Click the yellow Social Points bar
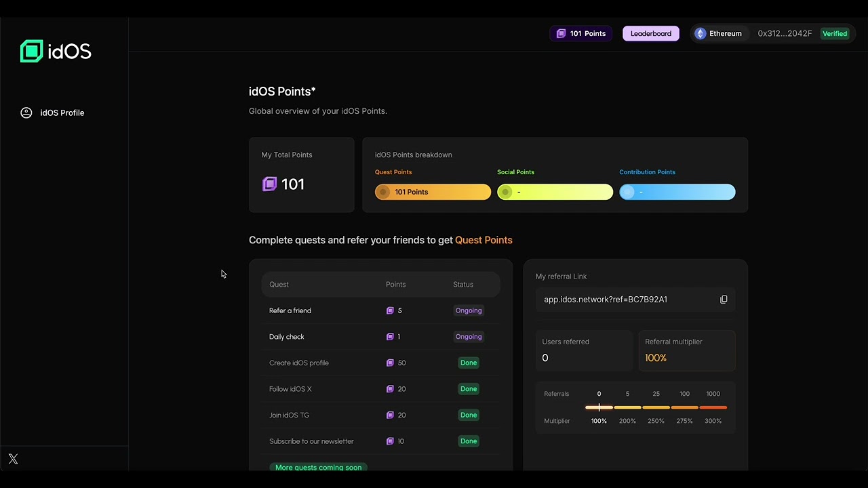868x488 pixels. tap(555, 192)
